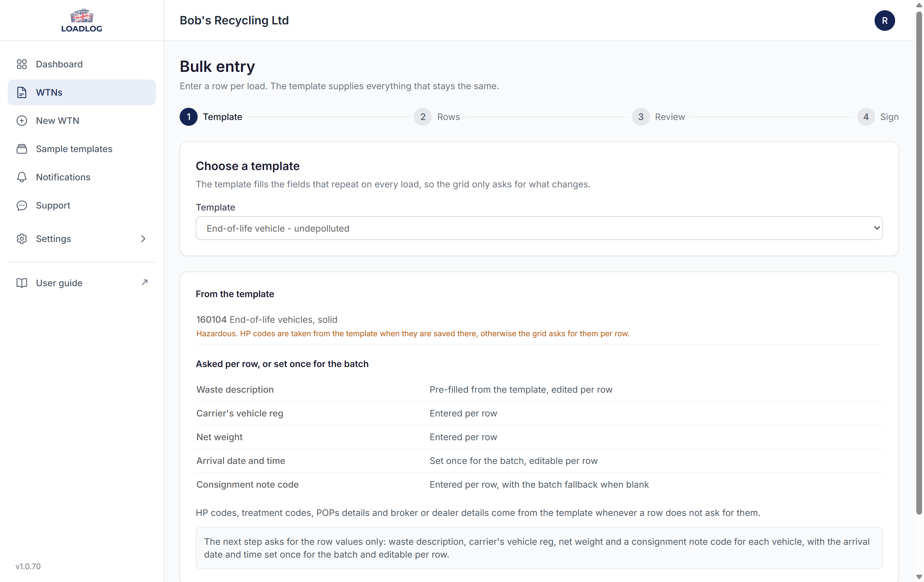Click the orange Hazardous HP codes warning
Screen dimensions: 924x582
point(413,333)
